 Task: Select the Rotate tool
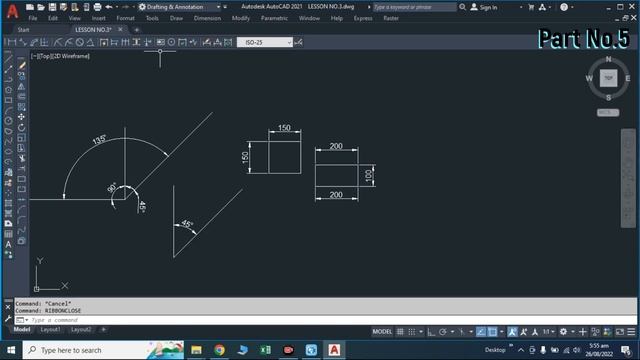(x=22, y=128)
